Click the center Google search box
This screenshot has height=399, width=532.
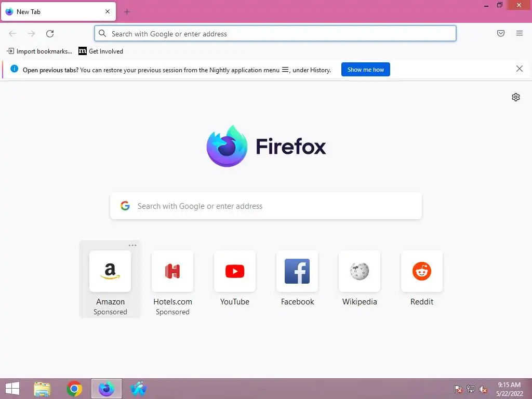pyautogui.click(x=265, y=206)
